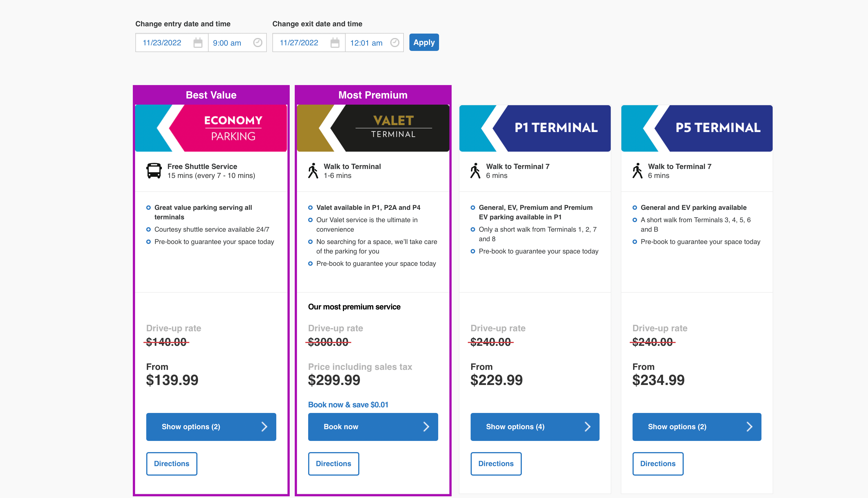
Task: Get Directions for Economy Parking
Action: pyautogui.click(x=172, y=464)
